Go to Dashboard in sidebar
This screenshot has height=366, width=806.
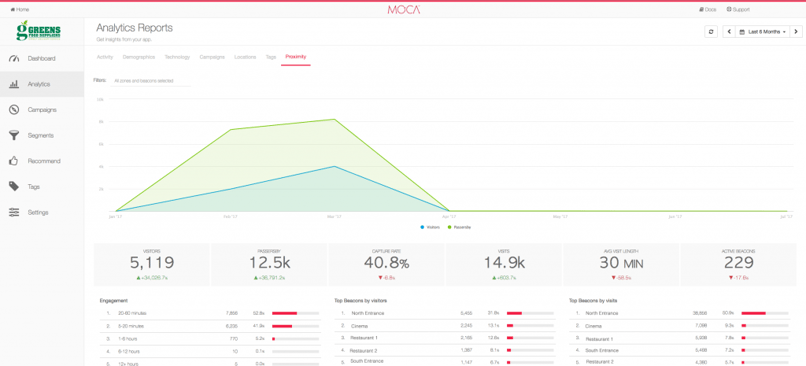click(42, 59)
